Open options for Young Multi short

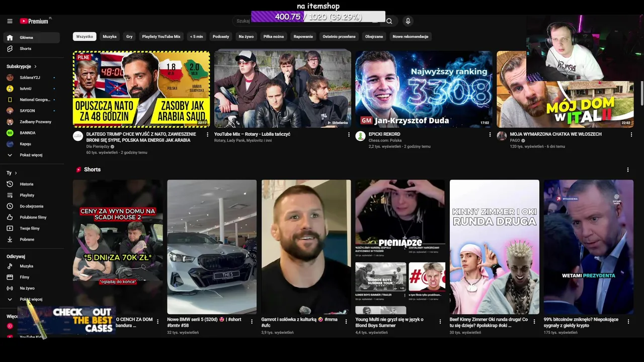point(440,322)
